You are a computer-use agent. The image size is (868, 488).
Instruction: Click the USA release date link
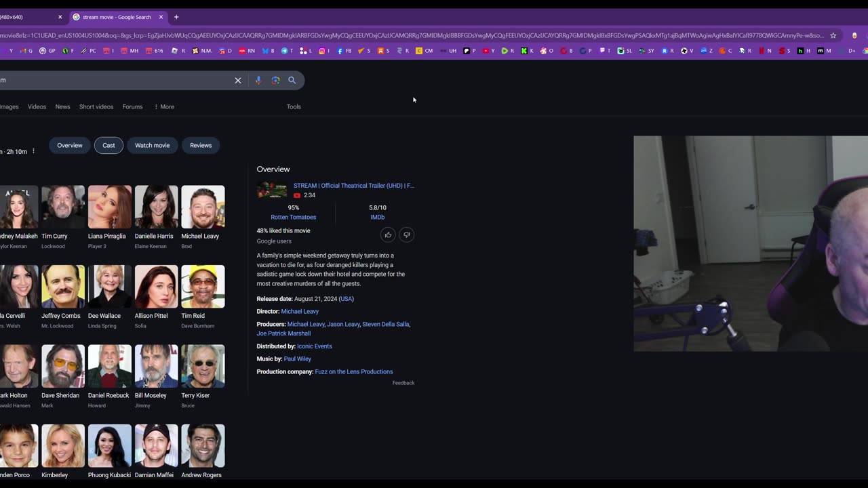347,299
